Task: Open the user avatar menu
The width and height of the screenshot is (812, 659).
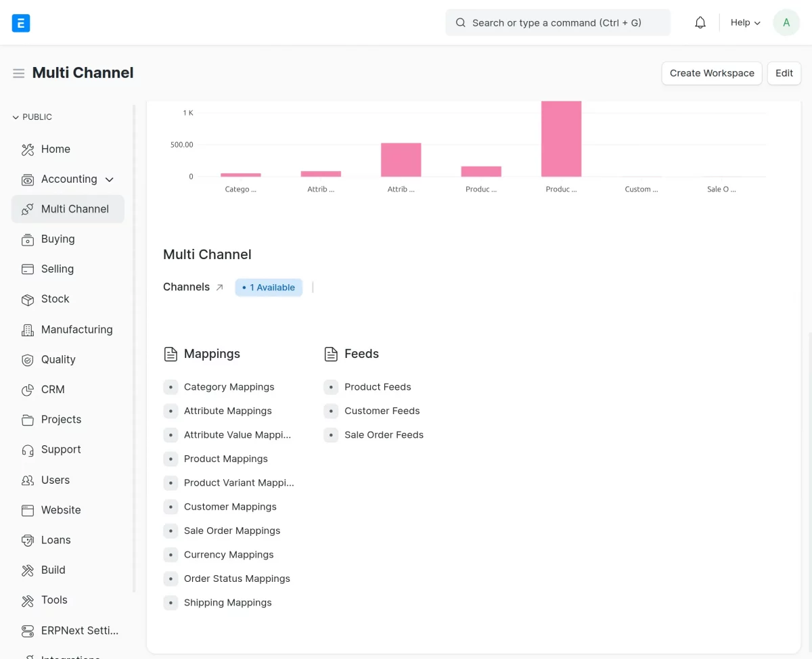Action: [786, 23]
